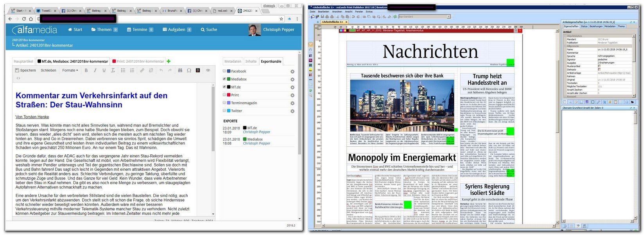Collapse the Objektdaten property group
Image resolution: width=644 pixels, height=235 pixels.
click(565, 36)
